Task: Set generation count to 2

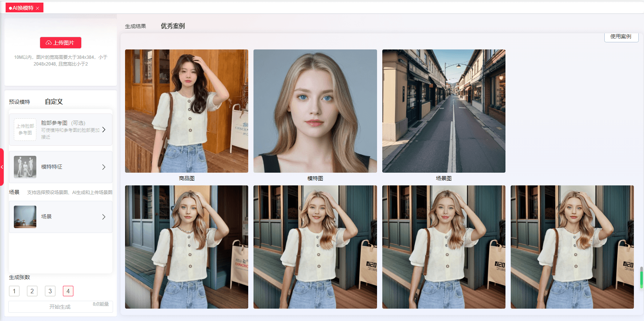Action: (x=32, y=291)
